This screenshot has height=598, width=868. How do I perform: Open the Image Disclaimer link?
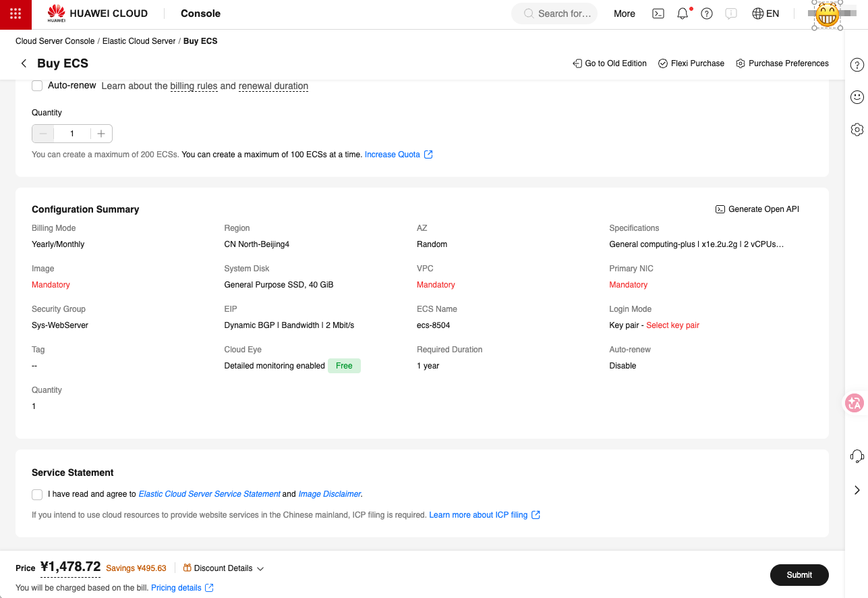[330, 494]
